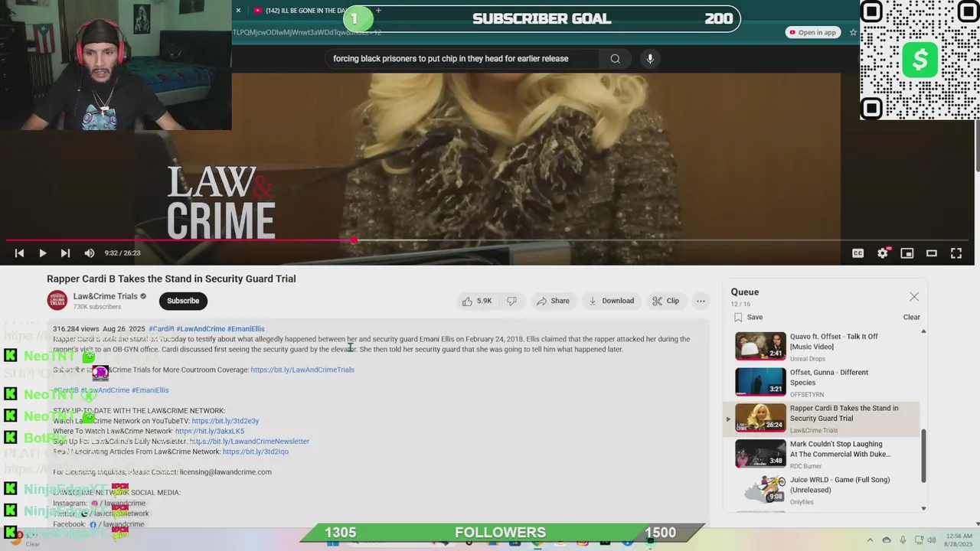
Task: Enter fullscreen on the video player
Action: (x=956, y=253)
